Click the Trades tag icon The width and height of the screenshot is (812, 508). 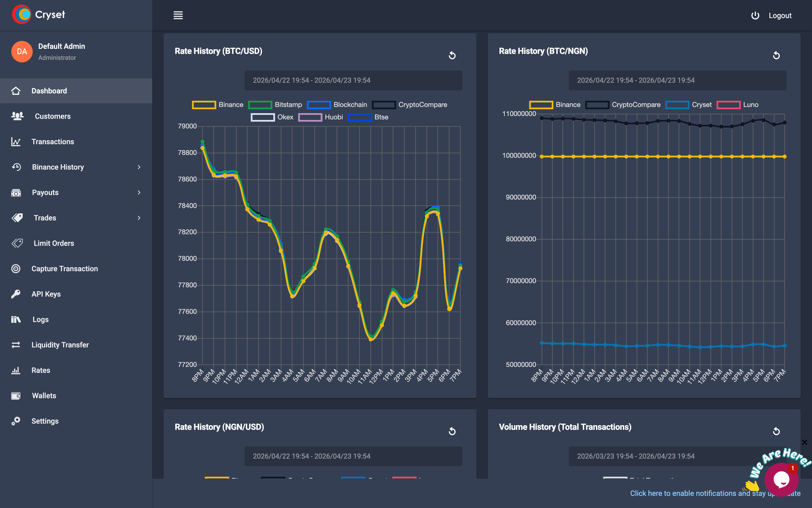click(17, 218)
